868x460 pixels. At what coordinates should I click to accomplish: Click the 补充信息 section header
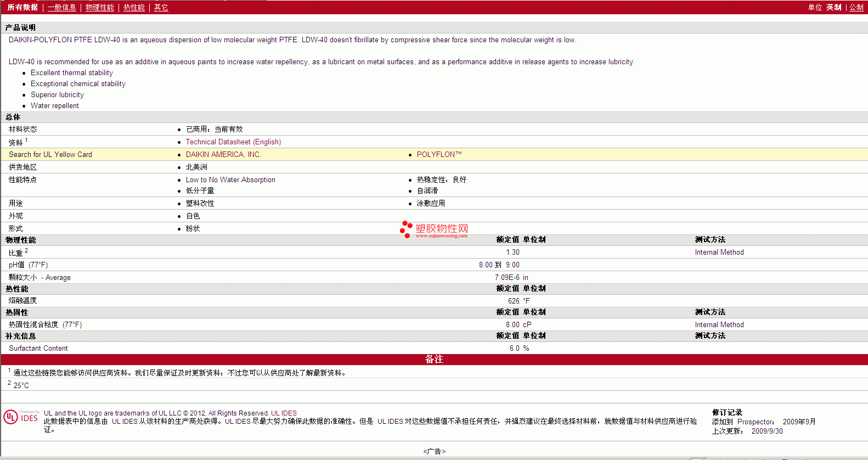20,336
